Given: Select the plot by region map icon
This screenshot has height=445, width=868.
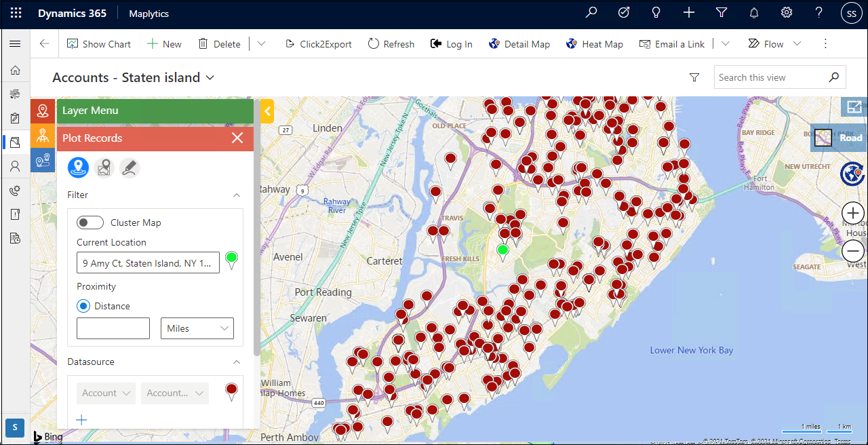Looking at the screenshot, I should [104, 167].
